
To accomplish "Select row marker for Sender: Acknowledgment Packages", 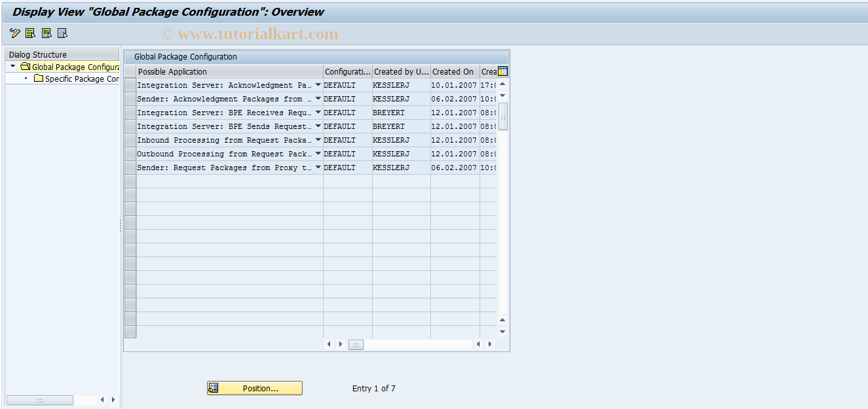I will (130, 99).
